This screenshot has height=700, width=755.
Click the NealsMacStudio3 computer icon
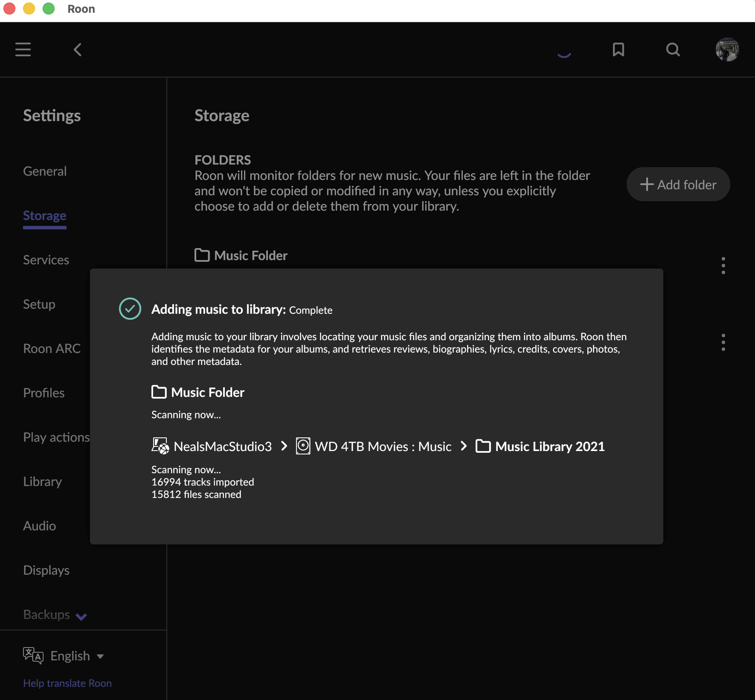tap(160, 446)
